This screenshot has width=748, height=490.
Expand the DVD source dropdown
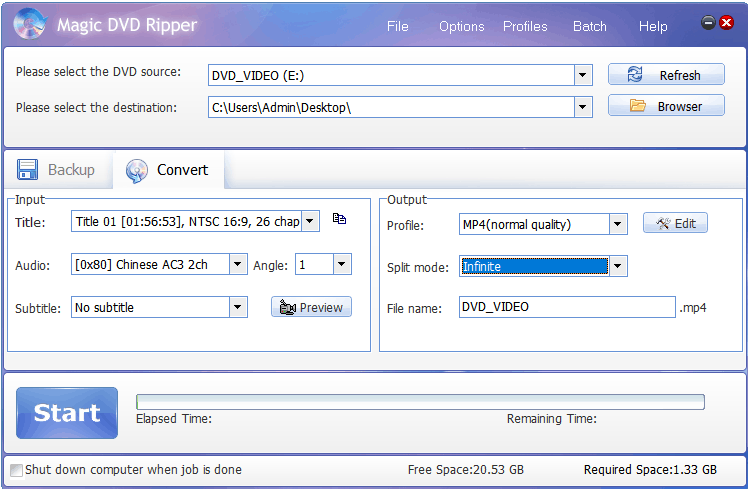click(582, 75)
